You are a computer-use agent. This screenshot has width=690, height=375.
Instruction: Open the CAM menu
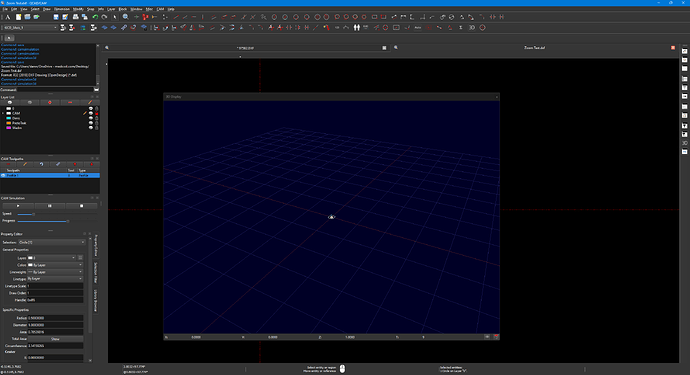[160, 9]
